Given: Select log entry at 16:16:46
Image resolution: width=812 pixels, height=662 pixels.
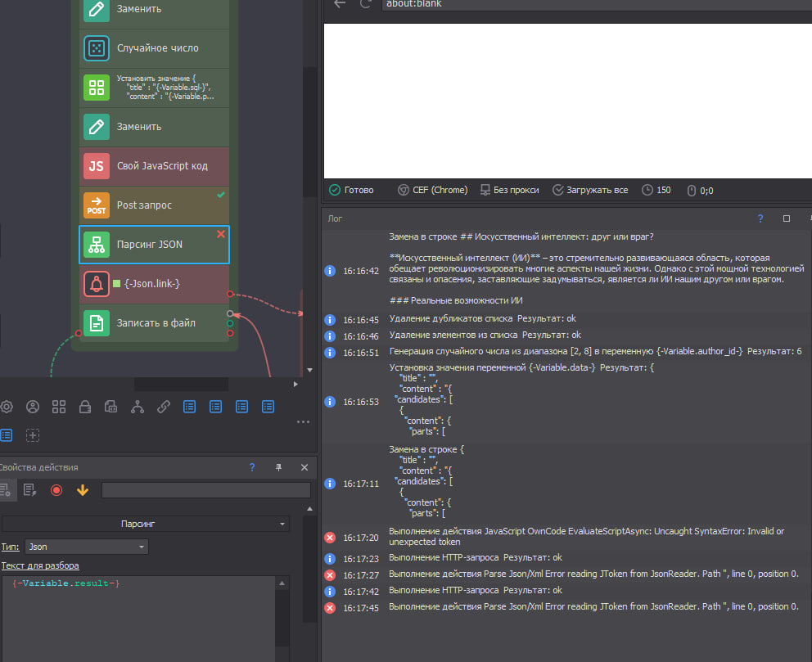Looking at the screenshot, I should coord(566,336).
